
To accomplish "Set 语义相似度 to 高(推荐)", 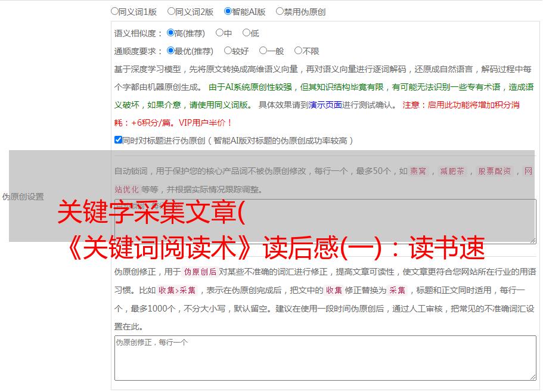I will point(170,33).
